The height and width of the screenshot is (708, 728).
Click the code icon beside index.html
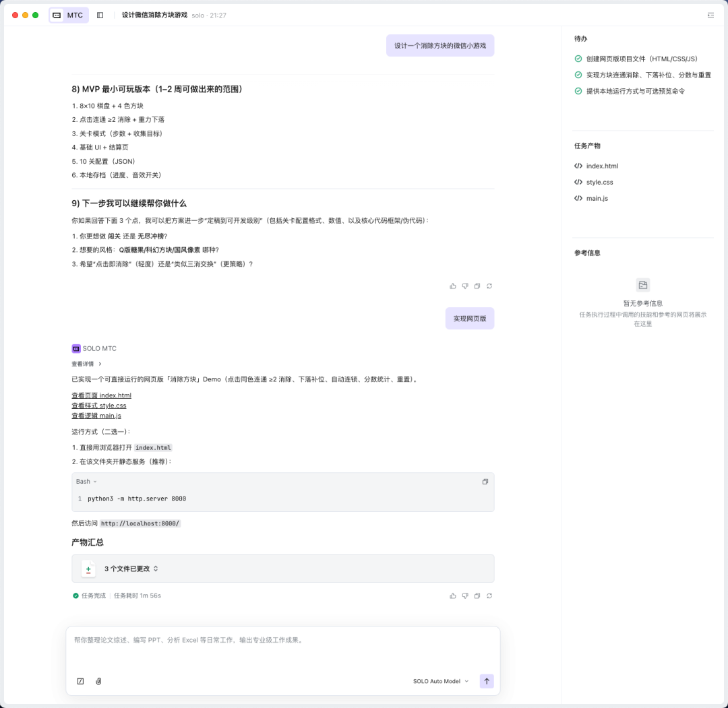578,166
